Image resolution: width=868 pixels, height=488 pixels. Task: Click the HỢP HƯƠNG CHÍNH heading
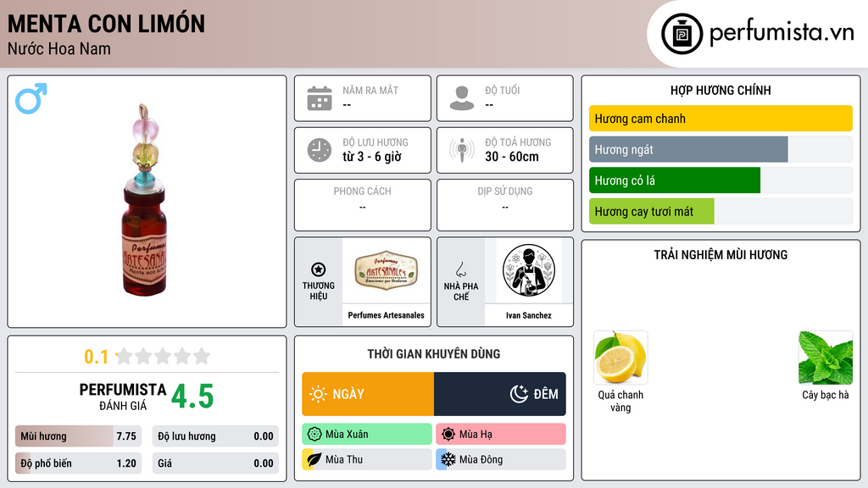coord(721,90)
